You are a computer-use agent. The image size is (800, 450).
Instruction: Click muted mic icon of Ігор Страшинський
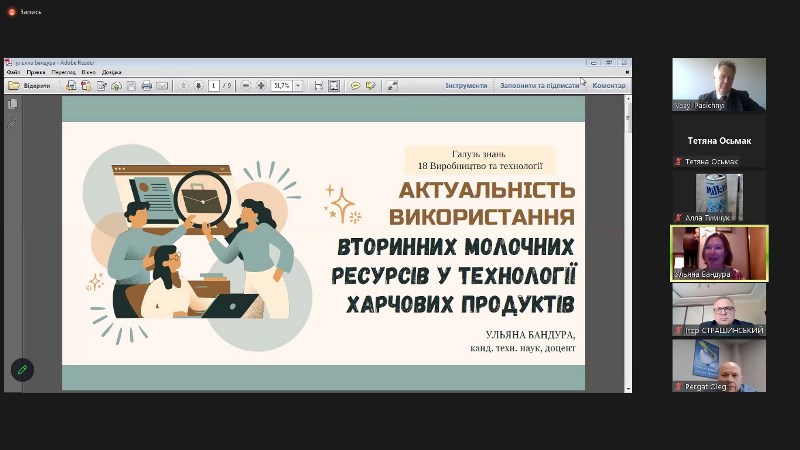coord(678,331)
